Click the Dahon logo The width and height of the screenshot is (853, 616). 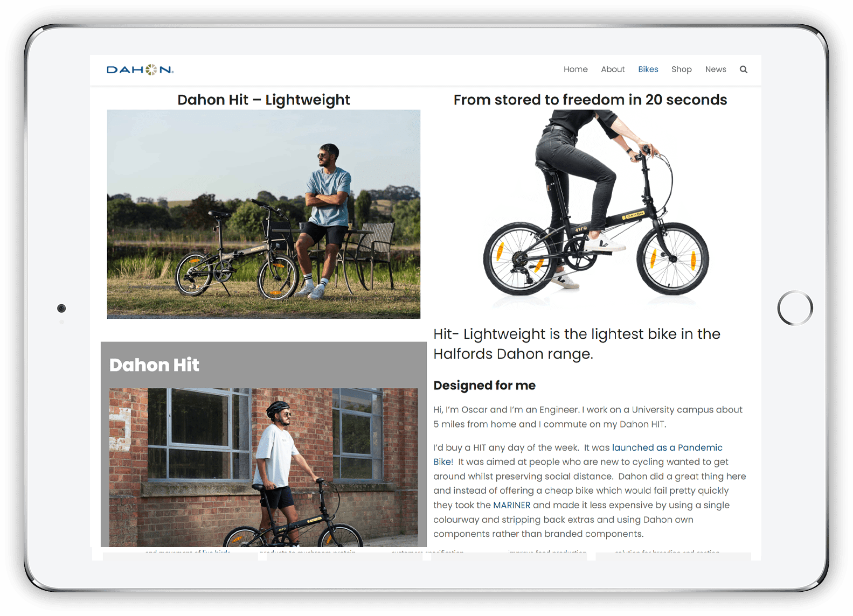[140, 69]
